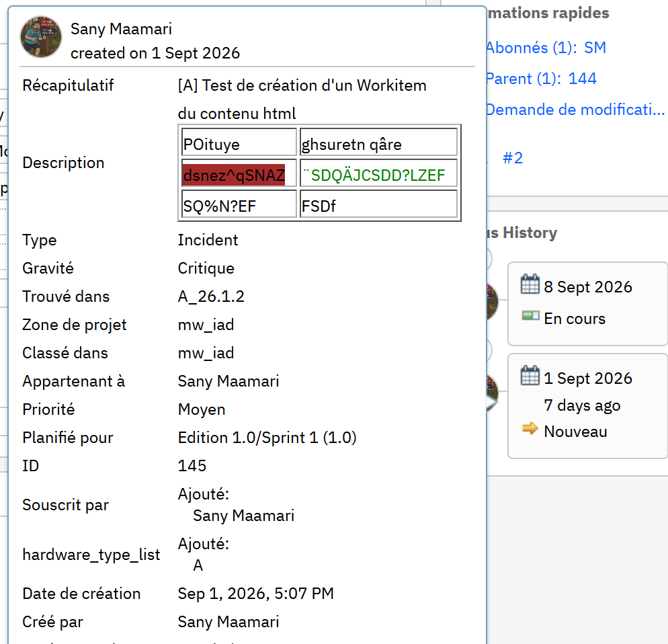Click the calendar icon beside 1 Sept 2026
The height and width of the screenshot is (644, 668).
click(530, 376)
